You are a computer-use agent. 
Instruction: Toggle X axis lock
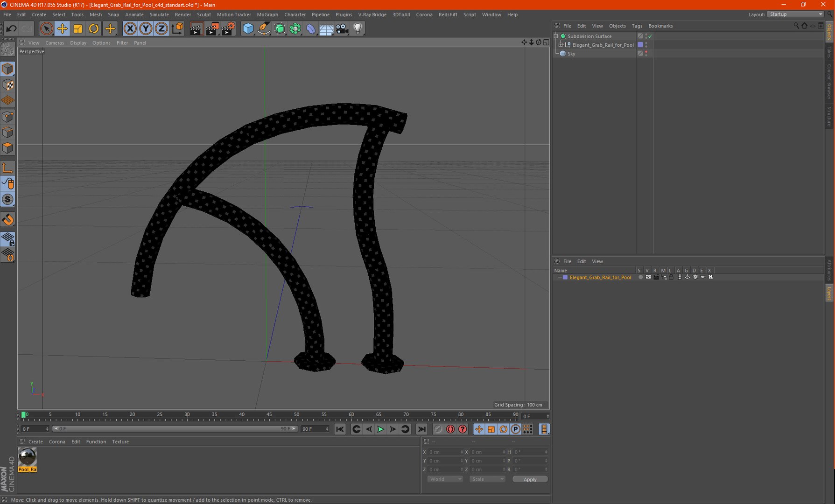[x=130, y=29]
